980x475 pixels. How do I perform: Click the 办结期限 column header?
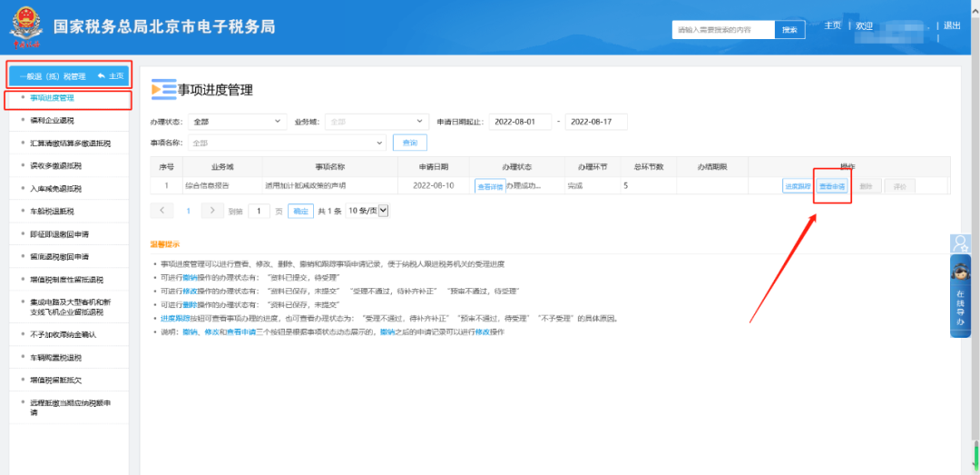[712, 166]
